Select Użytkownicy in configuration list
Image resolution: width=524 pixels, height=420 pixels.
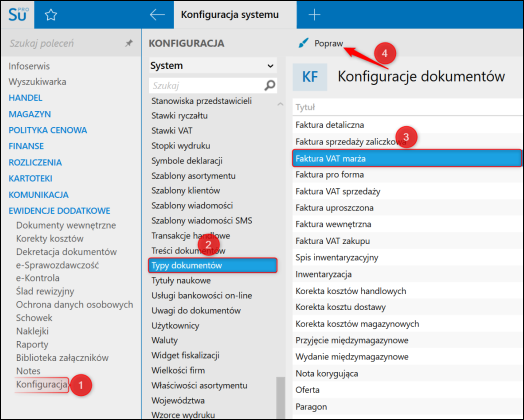click(x=175, y=325)
